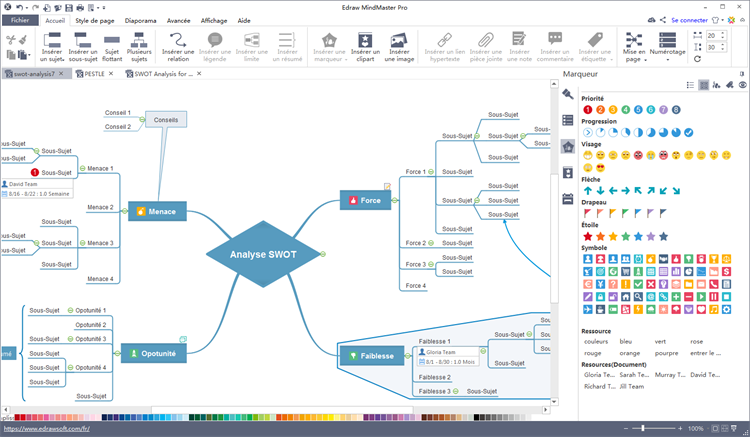Collapse the Menace 1 branch

(x=82, y=168)
